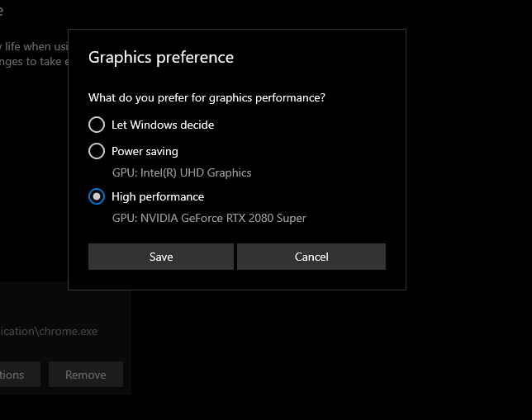Choose the Power saving radio button
Screen dimensions: 532x420
(x=97, y=151)
